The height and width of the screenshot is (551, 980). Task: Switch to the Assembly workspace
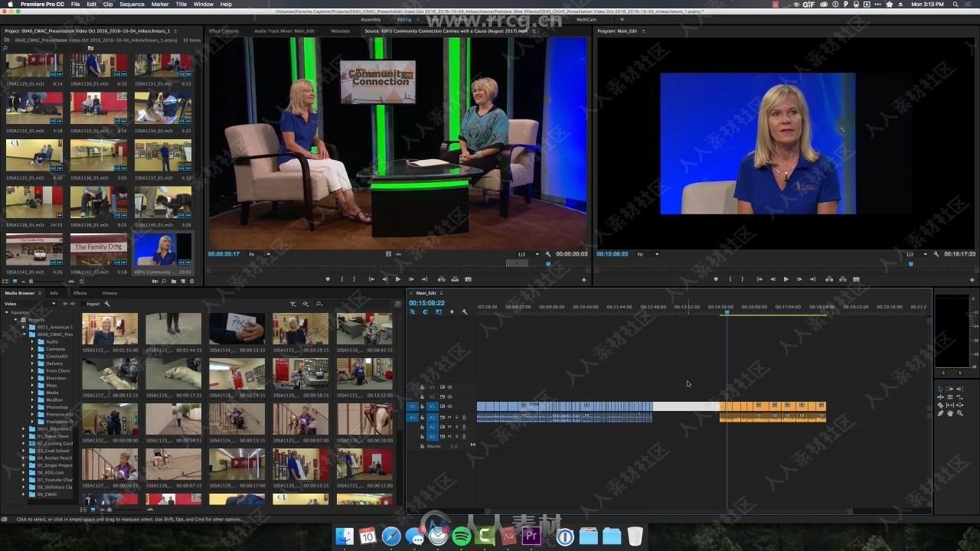point(371,19)
